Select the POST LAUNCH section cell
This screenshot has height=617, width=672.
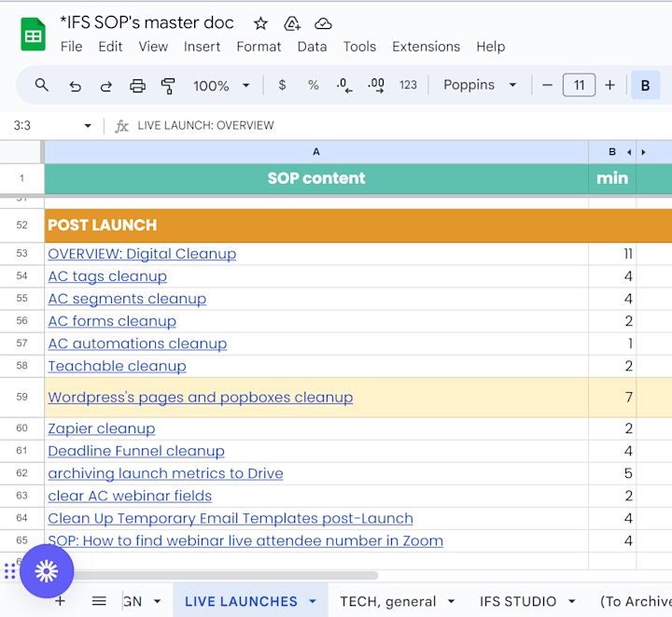tap(316, 225)
